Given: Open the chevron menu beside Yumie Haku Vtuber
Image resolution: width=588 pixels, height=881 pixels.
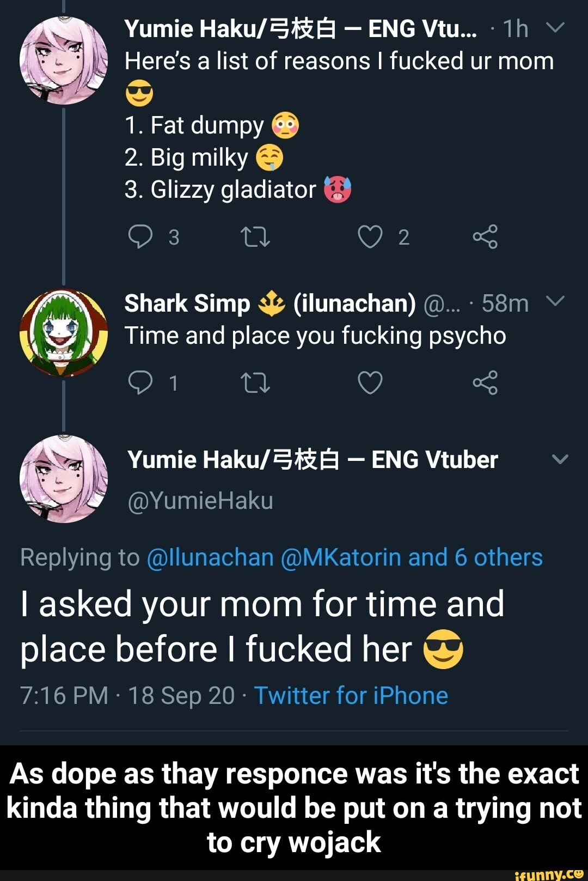Looking at the screenshot, I should click(x=560, y=459).
